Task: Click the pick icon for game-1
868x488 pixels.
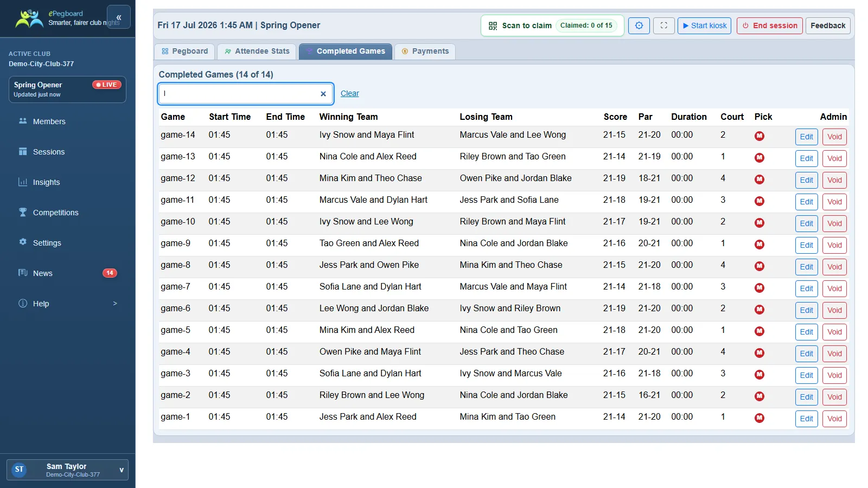Action: 759,418
